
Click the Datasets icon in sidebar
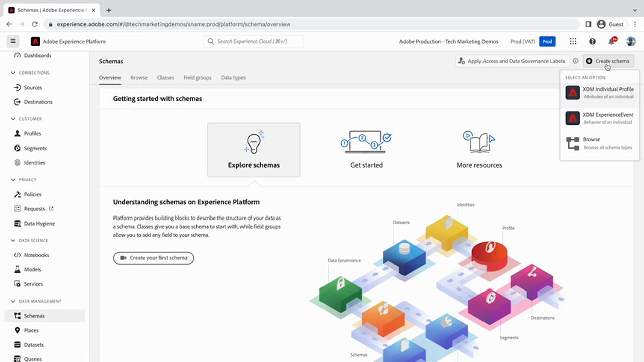point(17,345)
